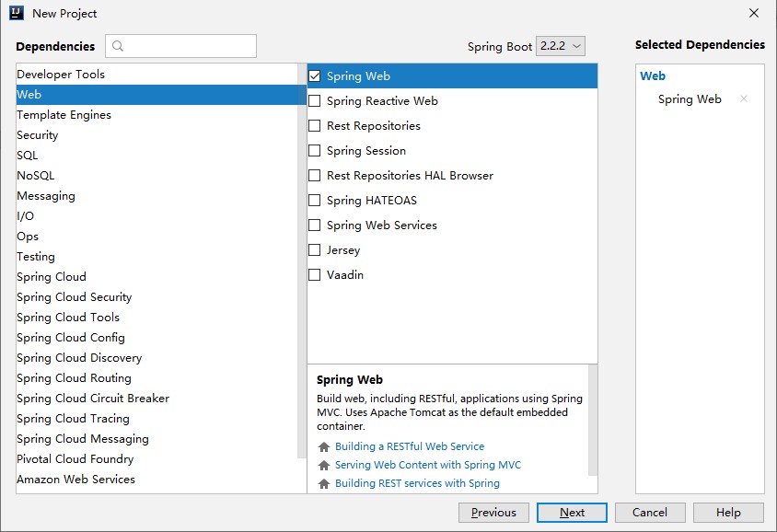Open Building a RESTful Web Service guide

(410, 446)
